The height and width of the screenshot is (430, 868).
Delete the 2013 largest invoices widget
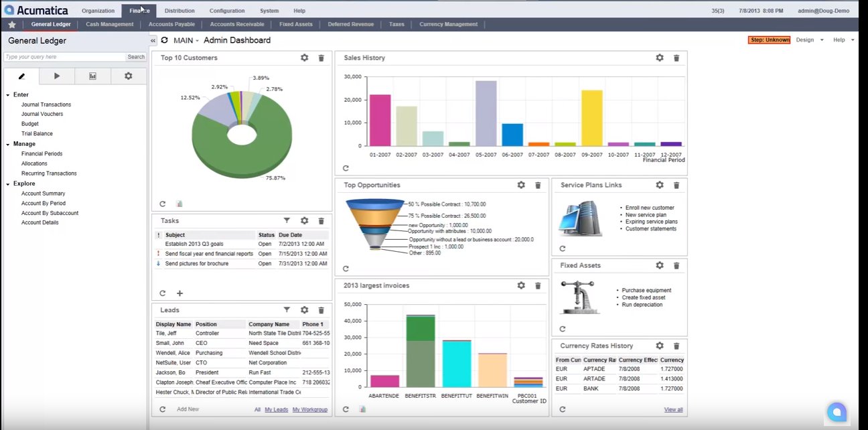538,286
